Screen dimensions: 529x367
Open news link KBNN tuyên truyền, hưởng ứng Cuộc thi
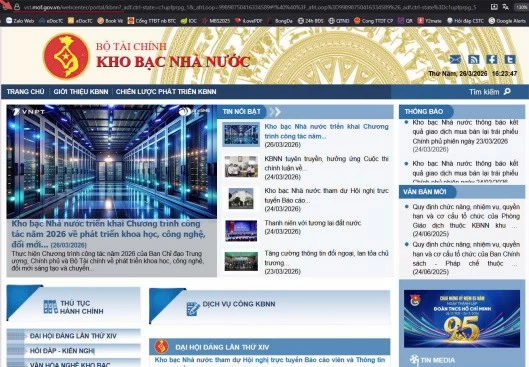pos(326,163)
